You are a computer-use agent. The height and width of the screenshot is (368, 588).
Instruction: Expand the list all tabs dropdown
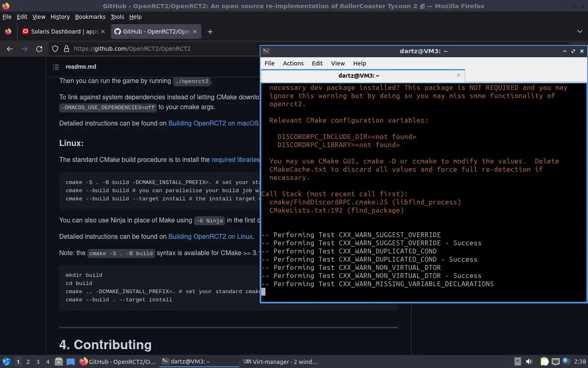579,31
